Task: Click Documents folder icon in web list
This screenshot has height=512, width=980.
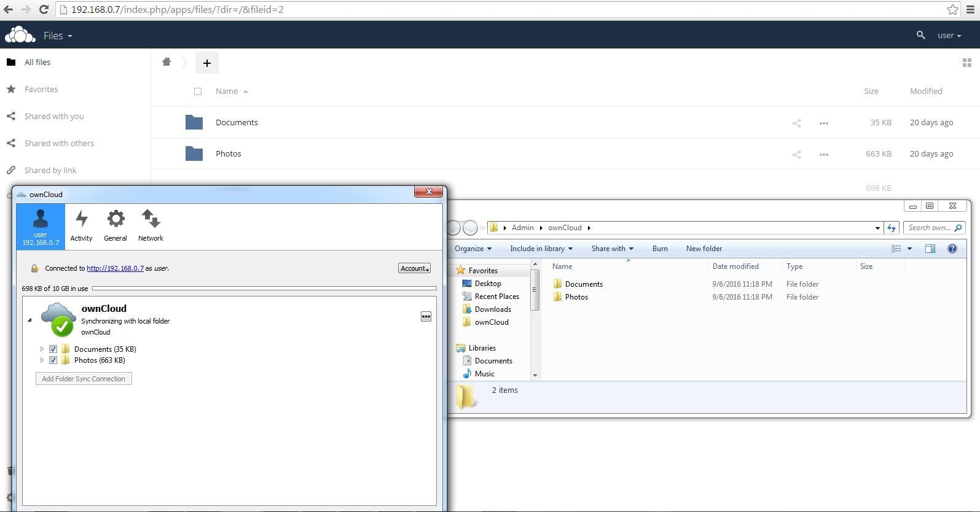Action: click(x=194, y=122)
